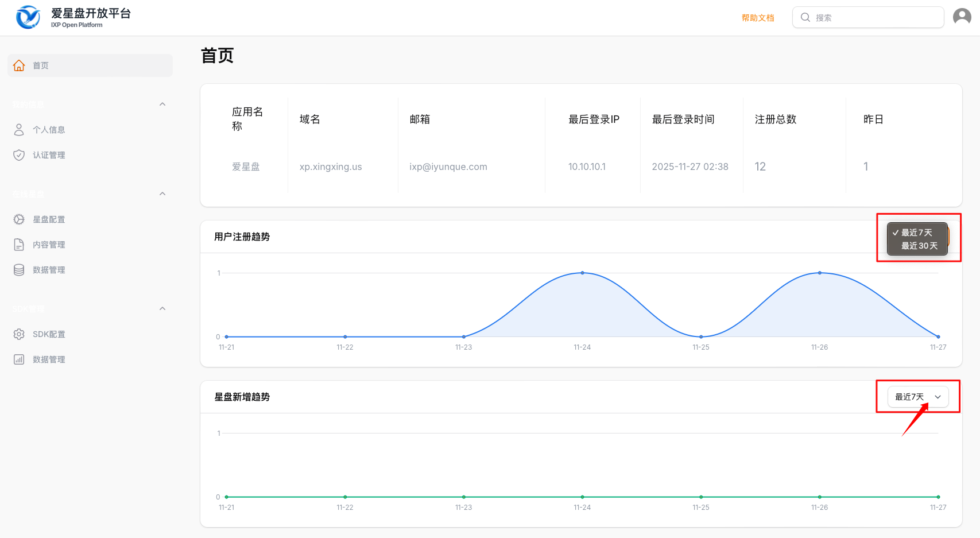
Task: Click the document icon for 内容管理
Action: [x=19, y=245]
